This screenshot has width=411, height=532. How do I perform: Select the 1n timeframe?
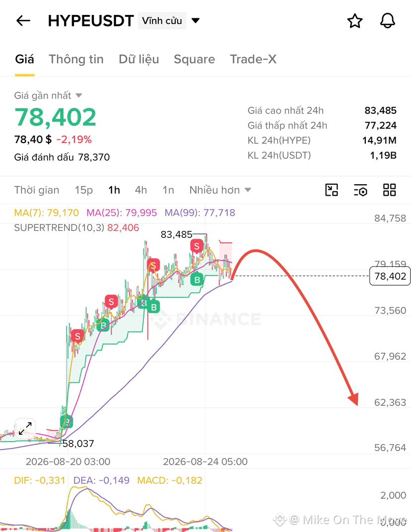click(168, 190)
